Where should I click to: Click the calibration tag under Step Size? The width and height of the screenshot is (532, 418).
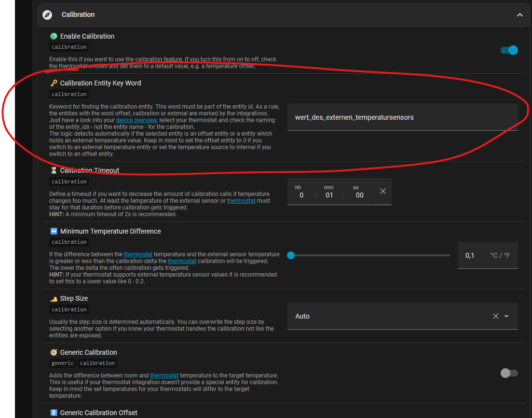(69, 309)
